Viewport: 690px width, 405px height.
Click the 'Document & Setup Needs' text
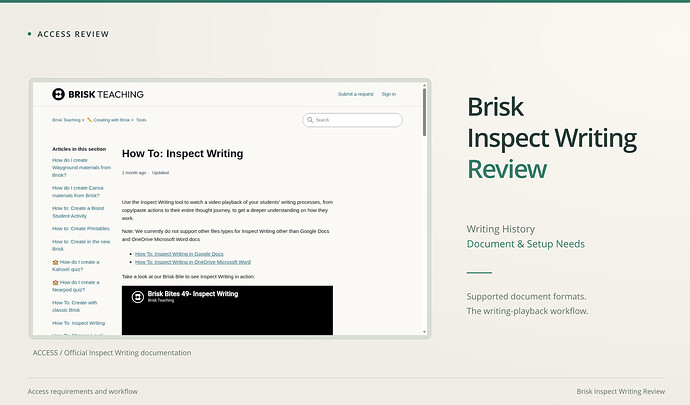tap(526, 244)
